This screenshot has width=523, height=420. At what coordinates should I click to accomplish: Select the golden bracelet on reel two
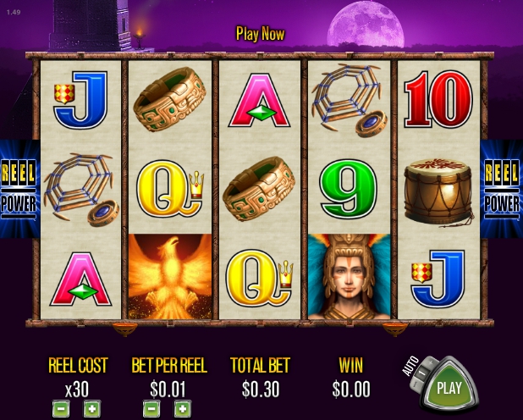170,99
